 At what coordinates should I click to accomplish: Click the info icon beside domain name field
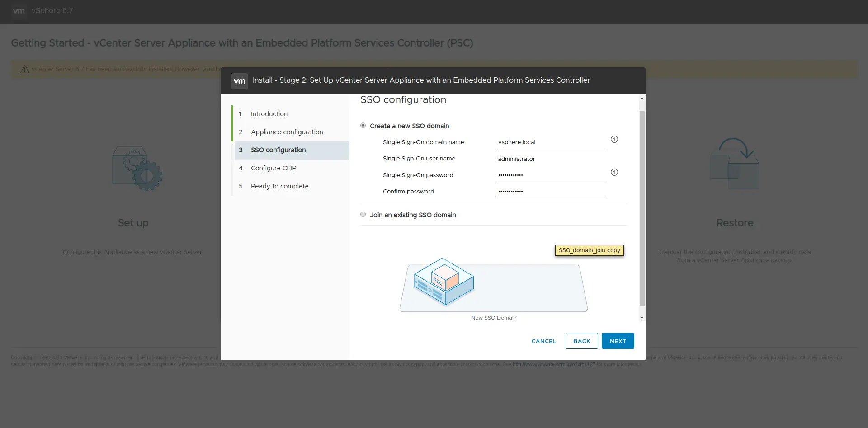[x=614, y=139]
